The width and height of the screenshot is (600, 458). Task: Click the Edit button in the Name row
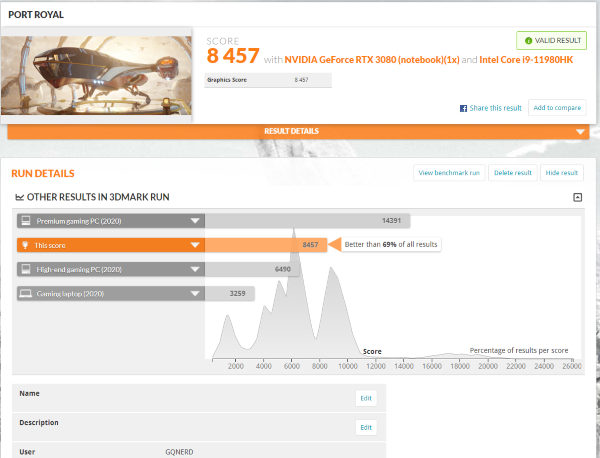pos(366,398)
